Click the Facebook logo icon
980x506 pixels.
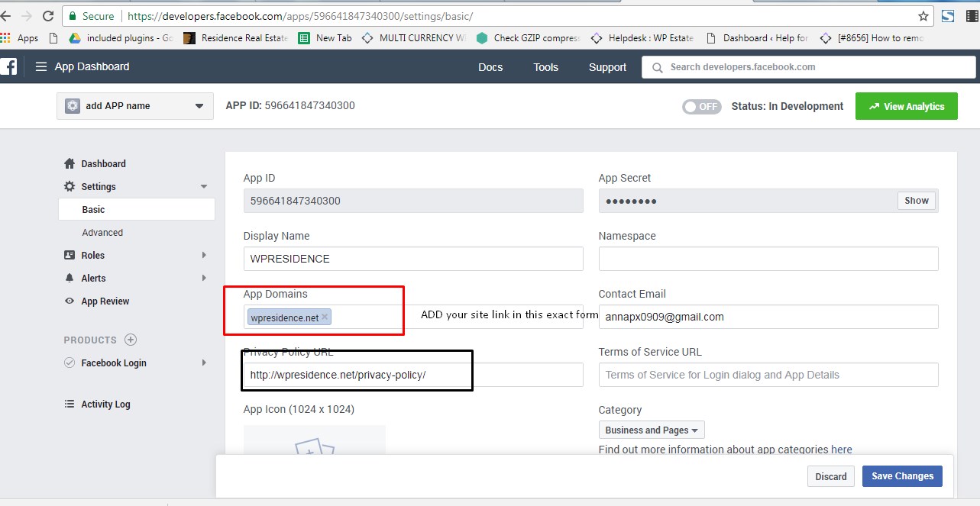[x=8, y=67]
